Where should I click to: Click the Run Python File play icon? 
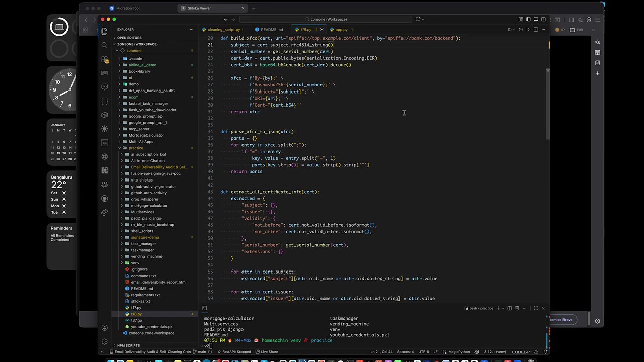click(x=509, y=30)
